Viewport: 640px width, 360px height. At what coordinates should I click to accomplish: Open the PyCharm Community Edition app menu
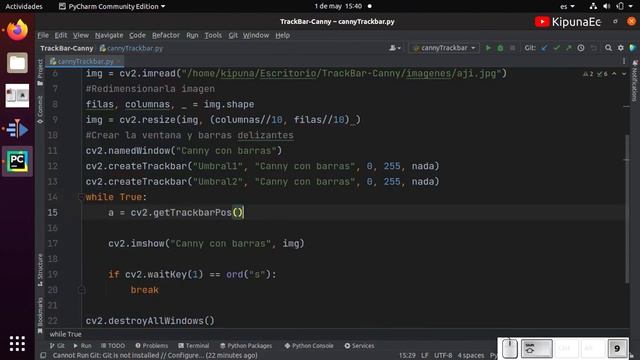point(112,6)
